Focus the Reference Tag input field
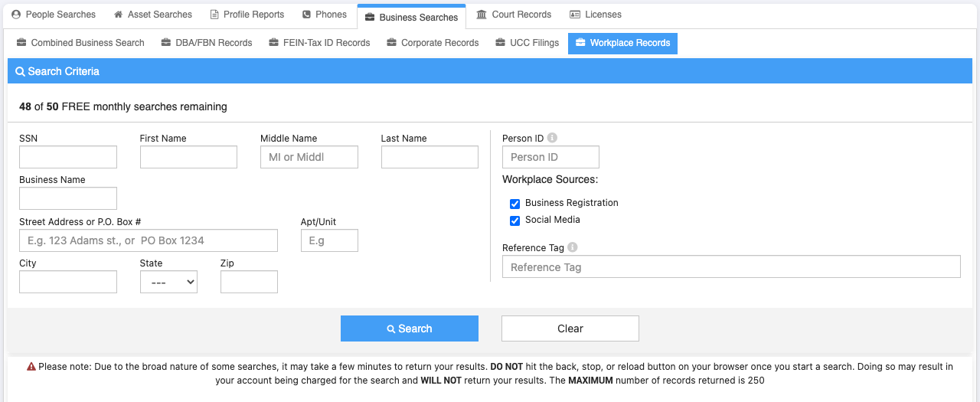The image size is (980, 402). (731, 266)
